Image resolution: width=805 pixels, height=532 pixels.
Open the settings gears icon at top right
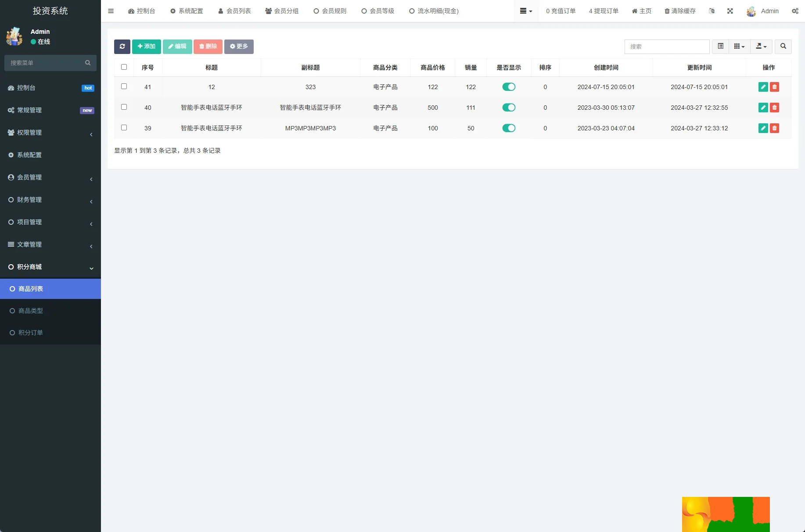795,11
